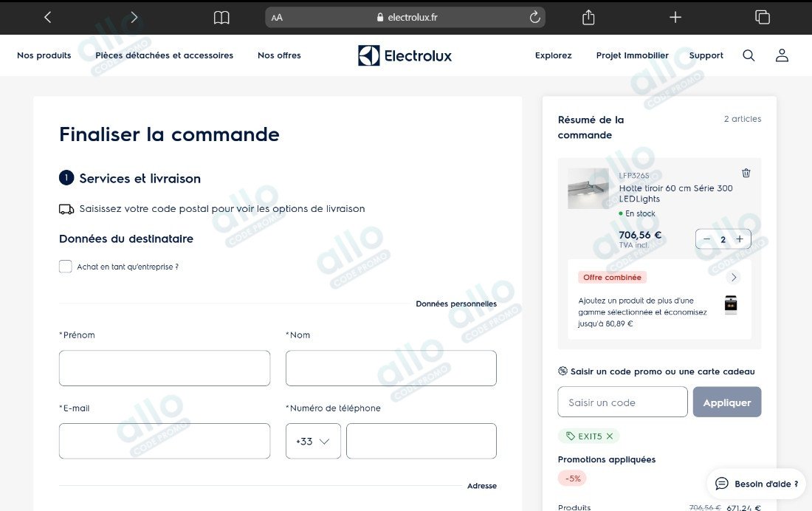
Task: Open the Projet Immobilier menu
Action: point(633,55)
